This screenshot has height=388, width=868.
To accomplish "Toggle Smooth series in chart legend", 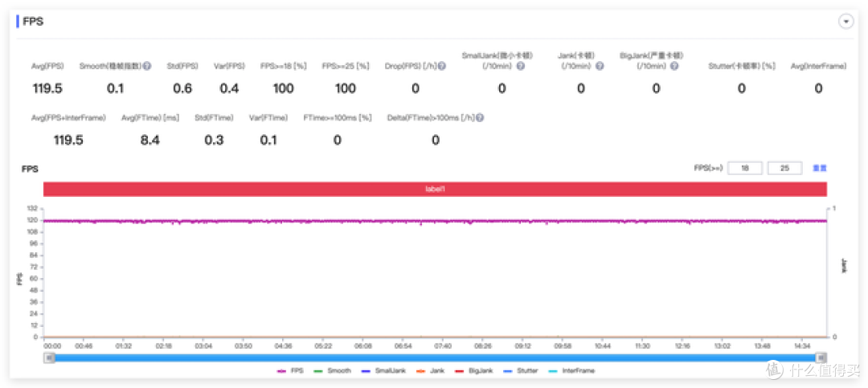I will pos(332,371).
